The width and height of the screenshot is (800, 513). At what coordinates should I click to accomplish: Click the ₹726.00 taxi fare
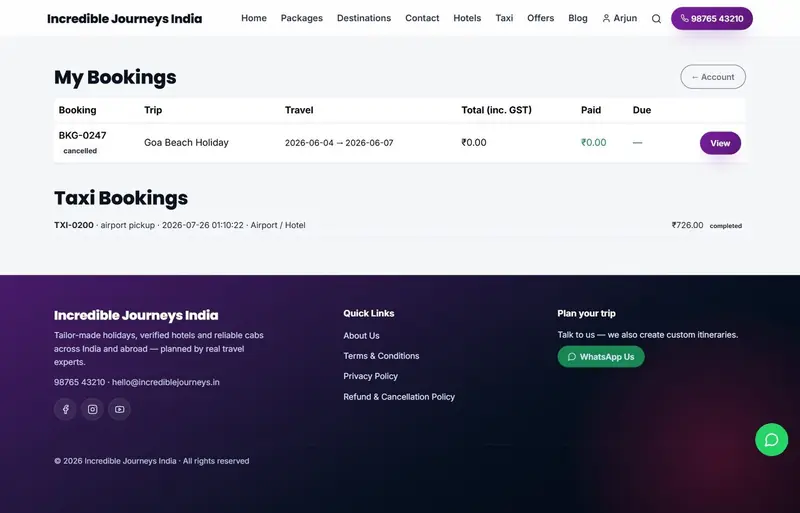click(687, 225)
